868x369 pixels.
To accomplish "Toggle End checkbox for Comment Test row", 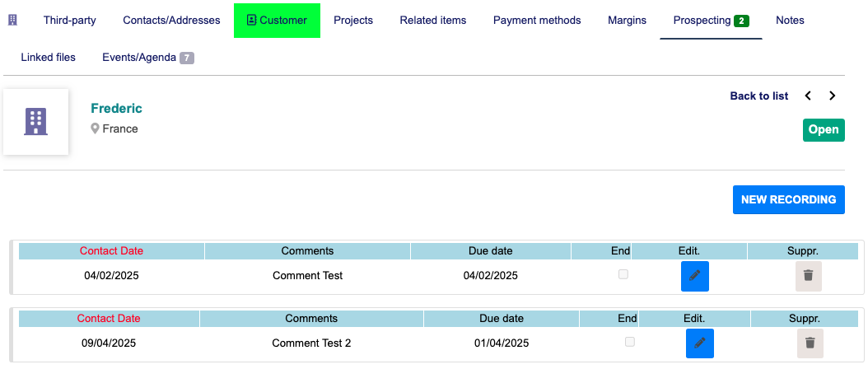I will click(x=623, y=274).
